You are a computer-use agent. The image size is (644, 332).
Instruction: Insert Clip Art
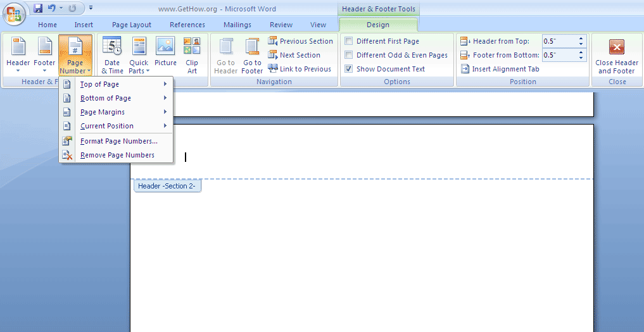pyautogui.click(x=192, y=55)
